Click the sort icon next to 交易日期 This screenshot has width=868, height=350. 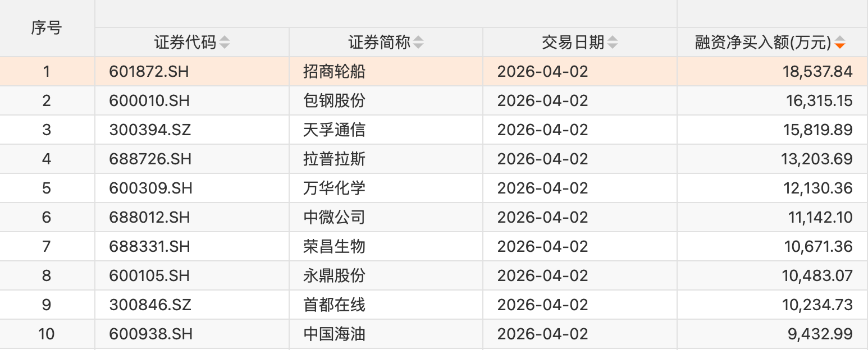[x=613, y=43]
